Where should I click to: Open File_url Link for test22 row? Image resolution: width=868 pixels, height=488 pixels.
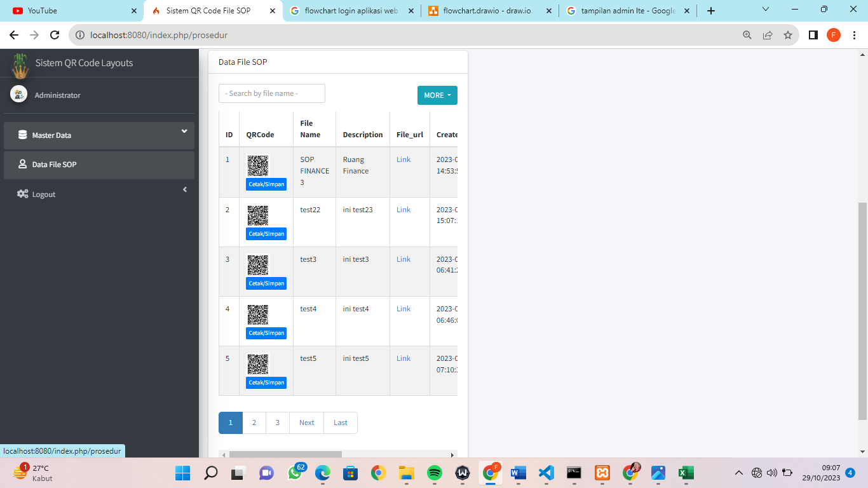403,210
